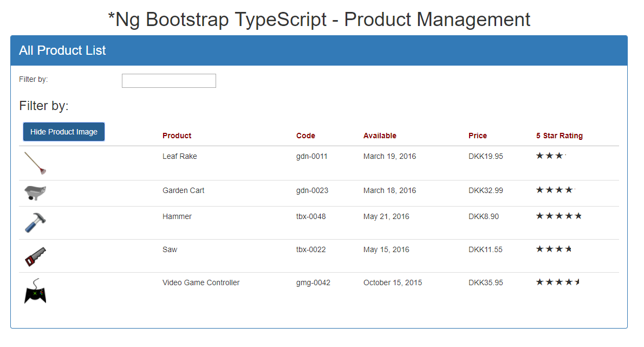Select the Video Game Controller product name
This screenshot has height=347, width=644.
tap(201, 282)
